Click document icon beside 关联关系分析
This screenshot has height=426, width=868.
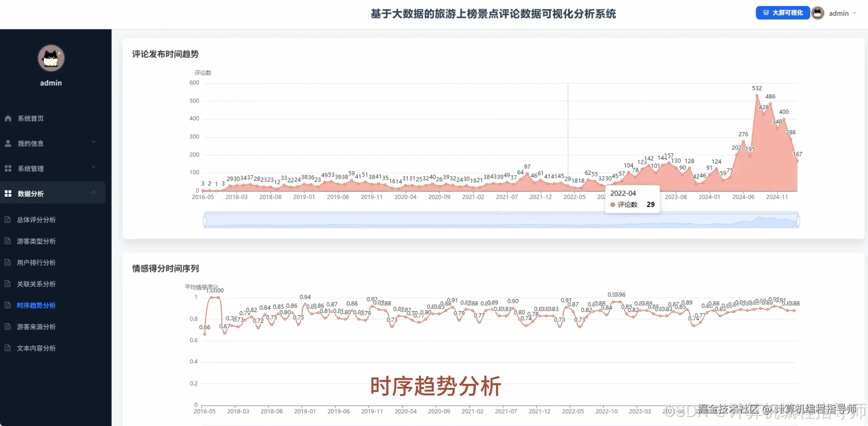coord(7,284)
